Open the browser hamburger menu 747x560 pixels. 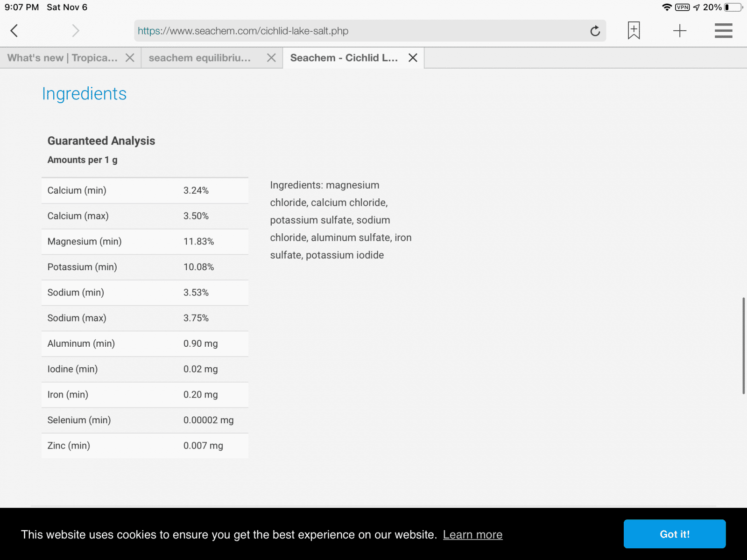point(723,31)
